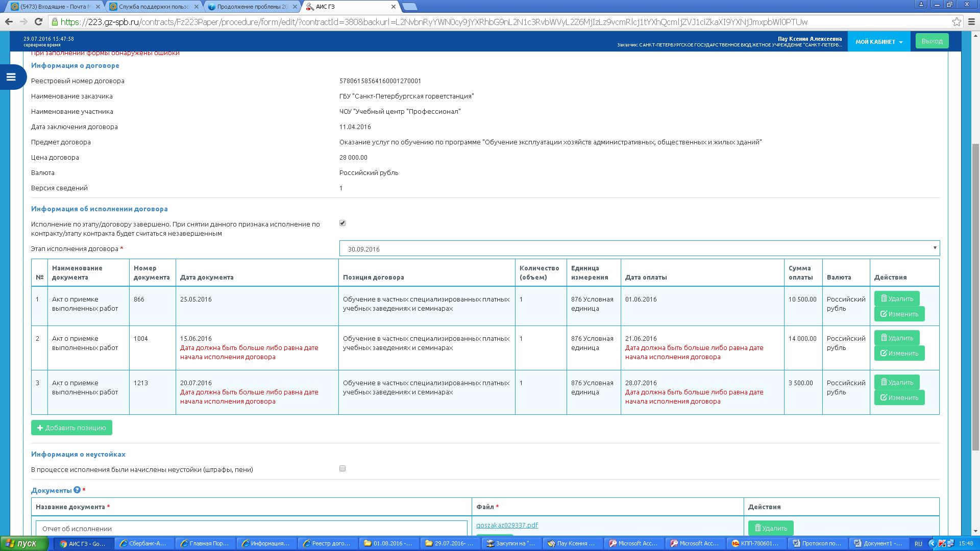Open the goszakaz029337.pdf file link
This screenshot has height=551, width=980.
(x=507, y=525)
